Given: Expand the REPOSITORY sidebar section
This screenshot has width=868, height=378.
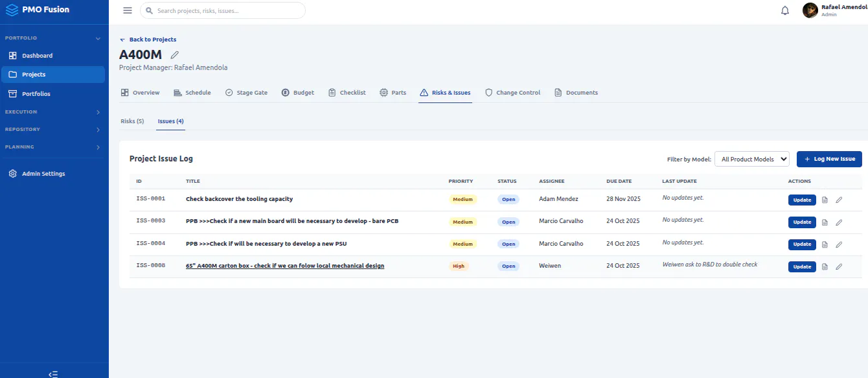Looking at the screenshot, I should [53, 130].
